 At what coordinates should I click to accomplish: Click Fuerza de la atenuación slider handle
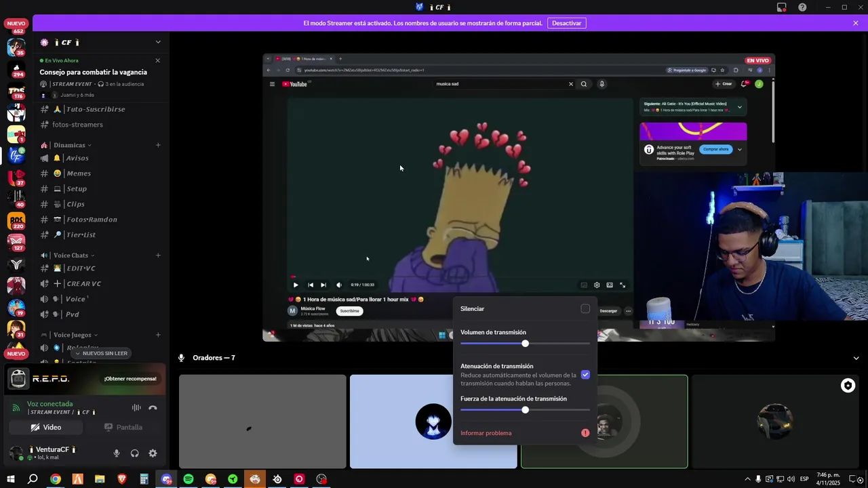pos(525,410)
